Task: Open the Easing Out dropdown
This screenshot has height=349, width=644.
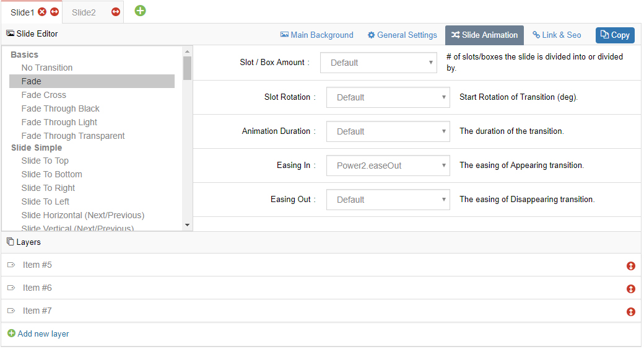Action: tap(388, 200)
